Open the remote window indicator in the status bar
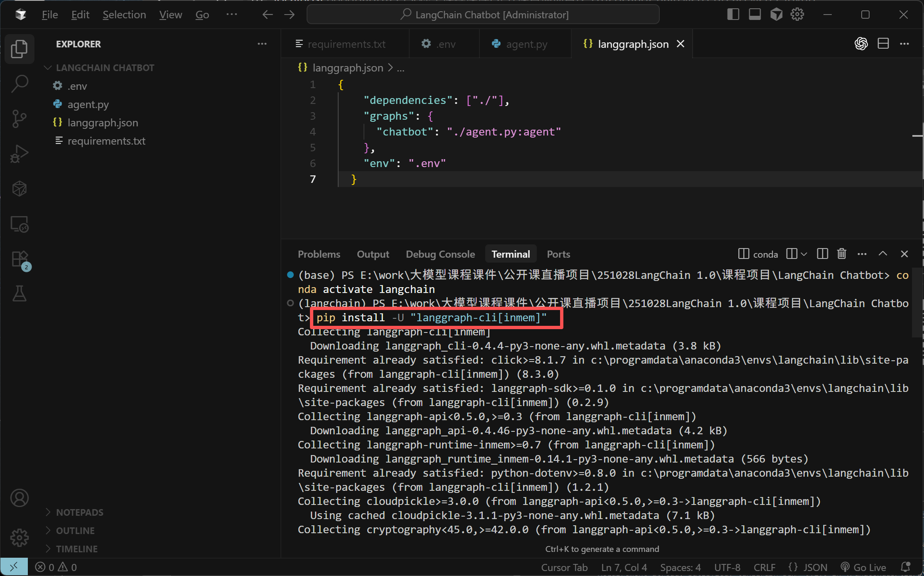This screenshot has width=924, height=576. (x=14, y=567)
